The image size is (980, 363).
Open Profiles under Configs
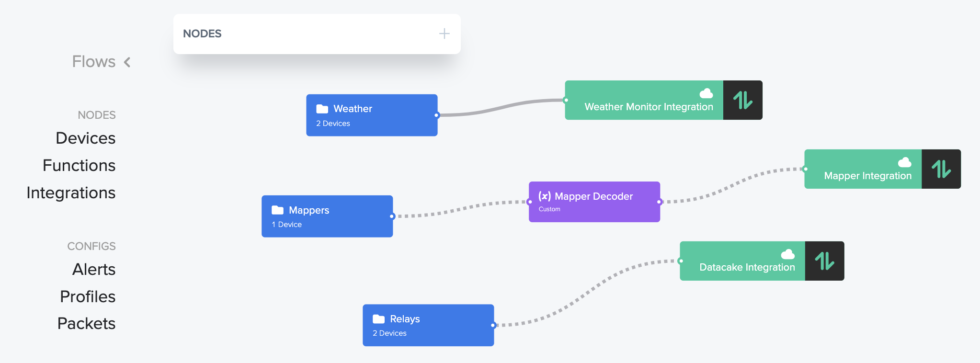88,296
